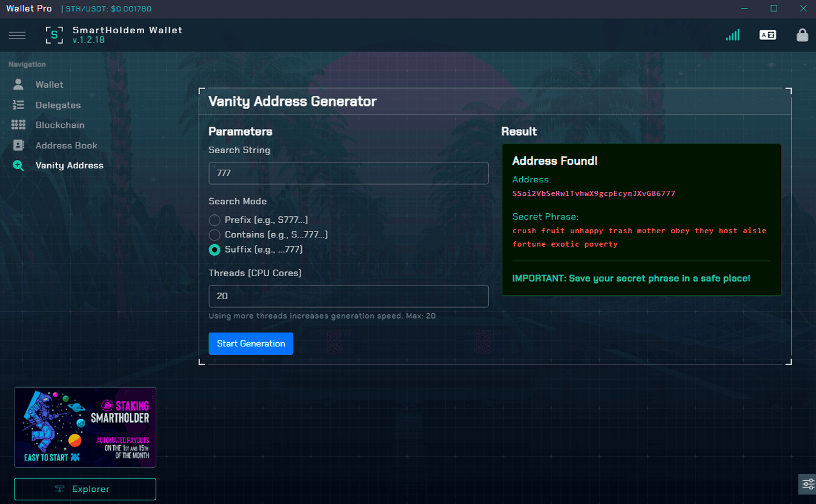Screen dimensions: 816x504
Task: Open the Staking Smartholder banner
Action: (85, 428)
